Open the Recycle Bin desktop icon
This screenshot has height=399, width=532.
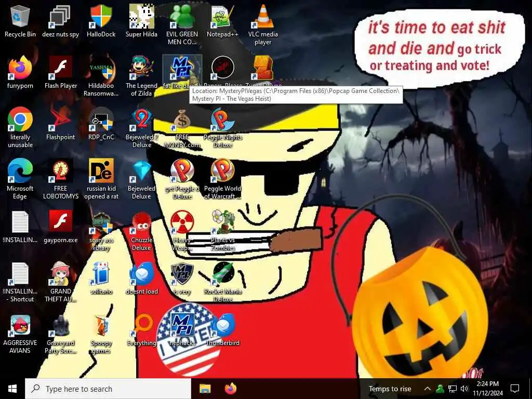(20, 21)
